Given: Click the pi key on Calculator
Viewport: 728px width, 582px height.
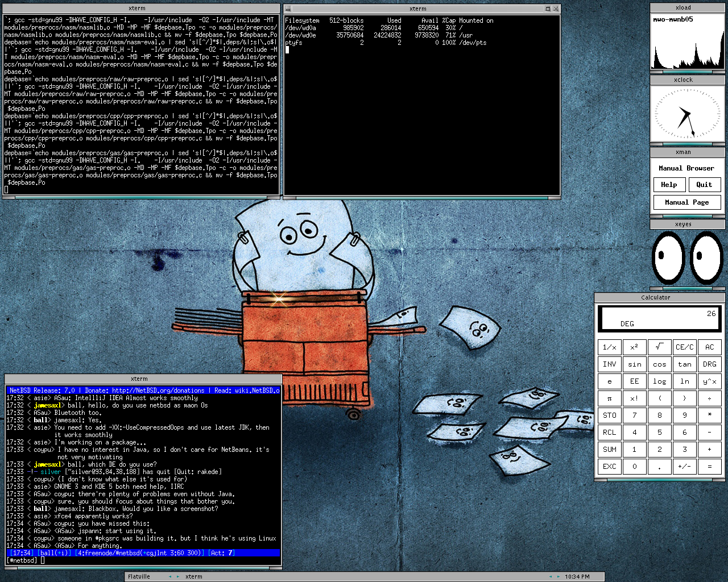Looking at the screenshot, I should click(x=609, y=398).
